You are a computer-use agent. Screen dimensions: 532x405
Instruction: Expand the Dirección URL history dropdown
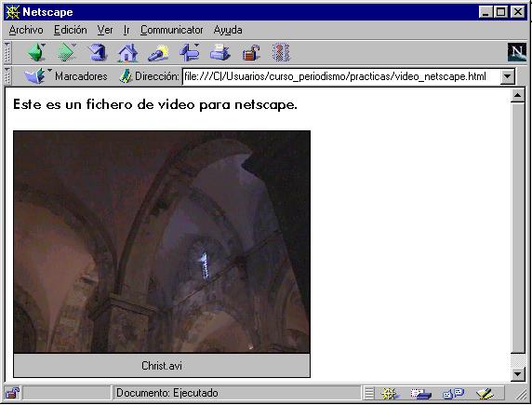click(508, 76)
